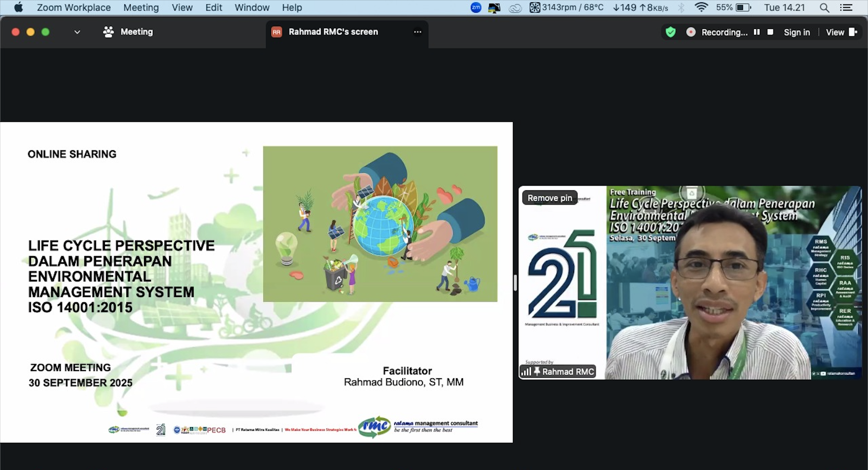Open the Window menu
868x470 pixels.
coord(252,8)
